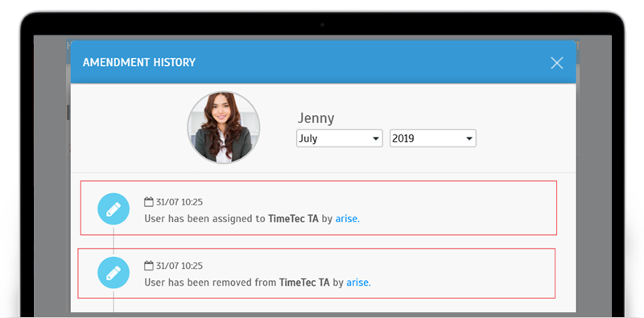Click the Amendment History title

click(139, 63)
